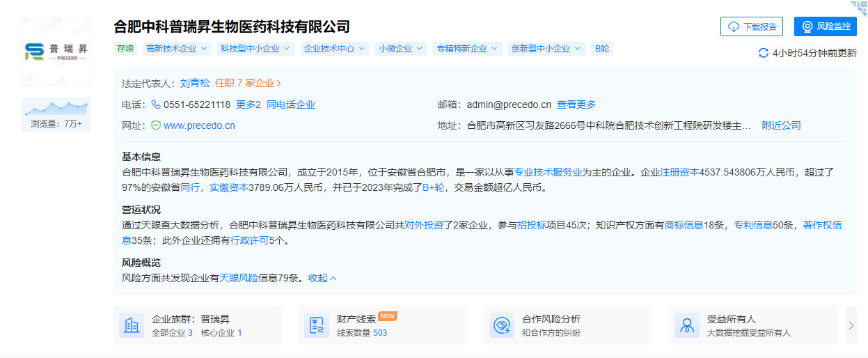Click the 天眼风险 link

pos(239,278)
